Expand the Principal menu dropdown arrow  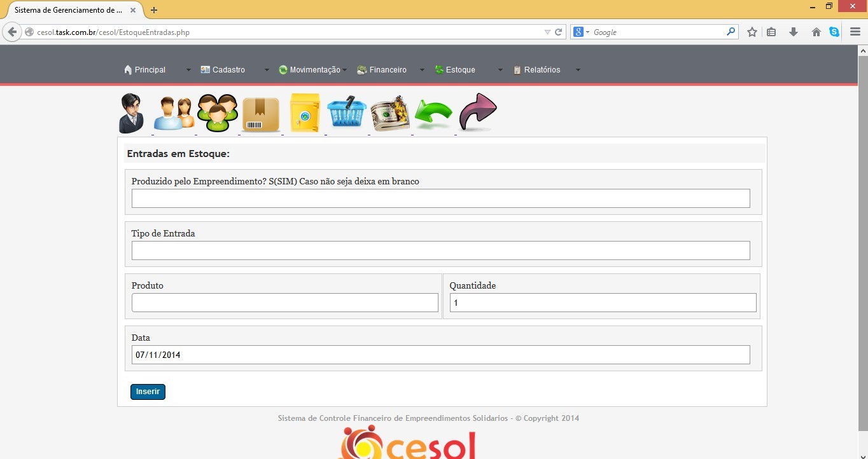pos(188,70)
